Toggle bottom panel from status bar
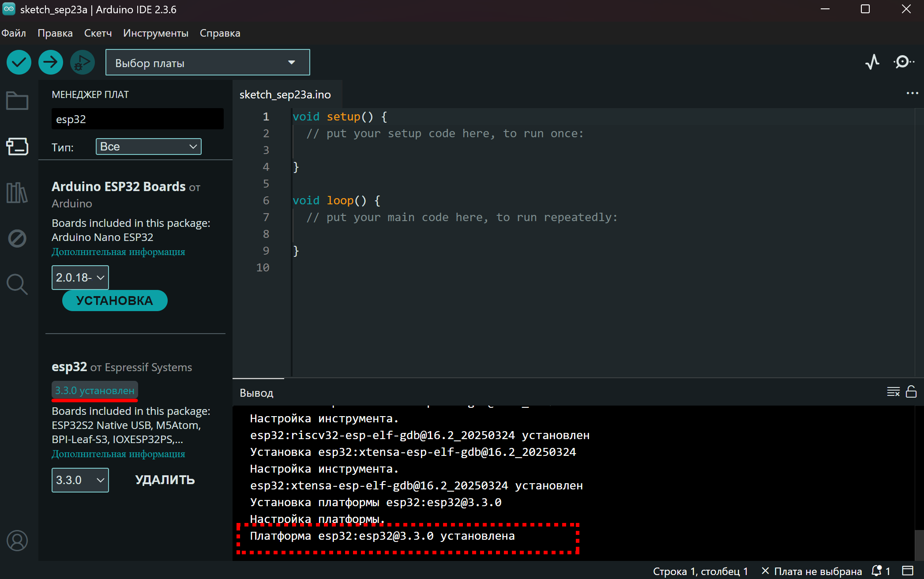Viewport: 924px width, 579px height. coord(908,571)
